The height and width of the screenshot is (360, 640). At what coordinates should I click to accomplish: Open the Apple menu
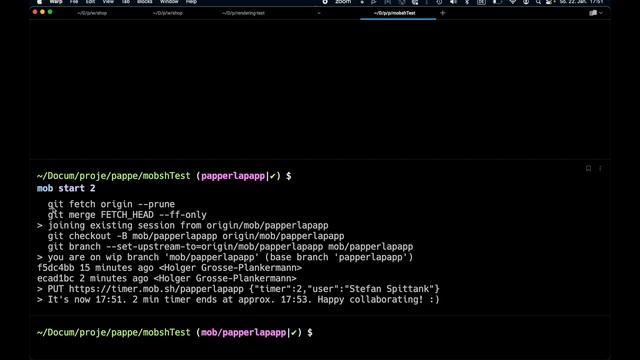[39, 2]
